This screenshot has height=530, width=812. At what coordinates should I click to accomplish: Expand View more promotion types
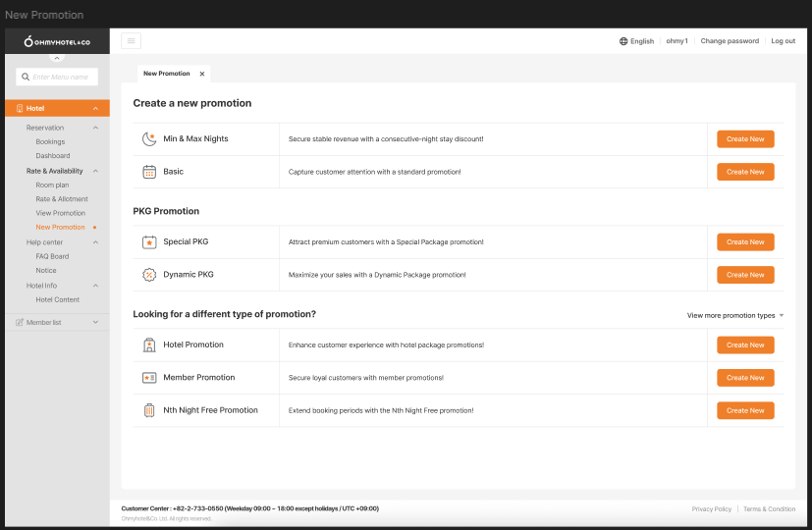pos(734,316)
